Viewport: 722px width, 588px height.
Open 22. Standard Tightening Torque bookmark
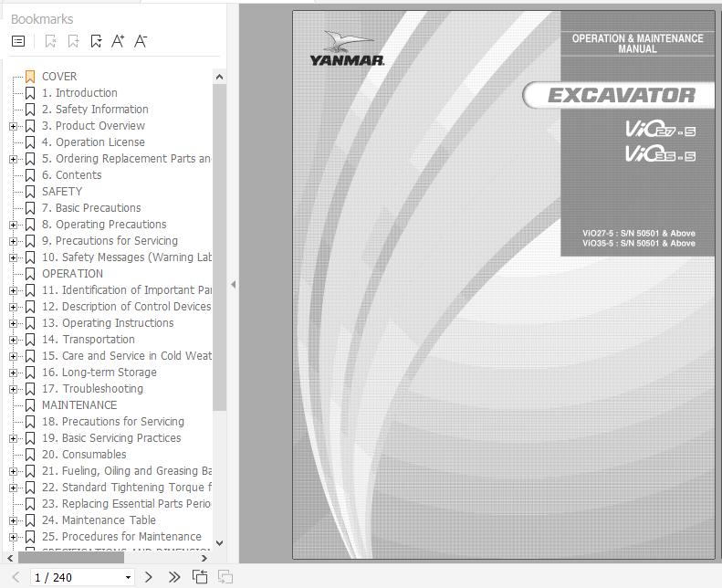pyautogui.click(x=127, y=488)
